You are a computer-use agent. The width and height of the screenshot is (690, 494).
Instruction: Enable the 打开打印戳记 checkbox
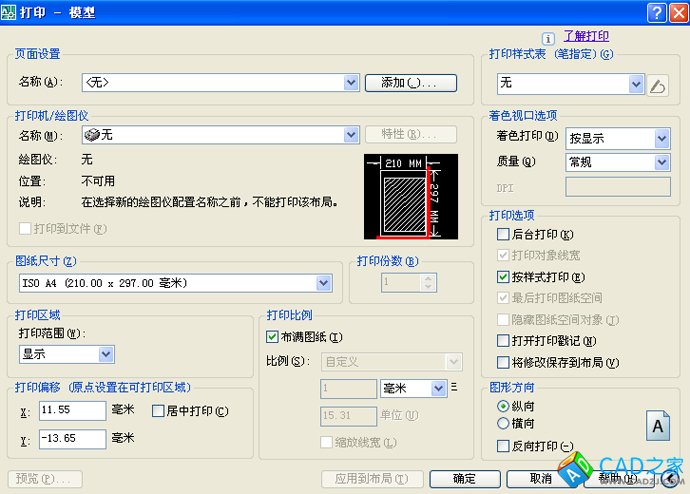coord(504,341)
